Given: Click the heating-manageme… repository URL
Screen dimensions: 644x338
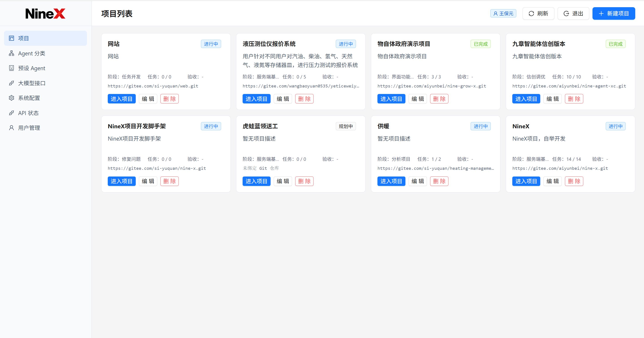Looking at the screenshot, I should coord(436,168).
